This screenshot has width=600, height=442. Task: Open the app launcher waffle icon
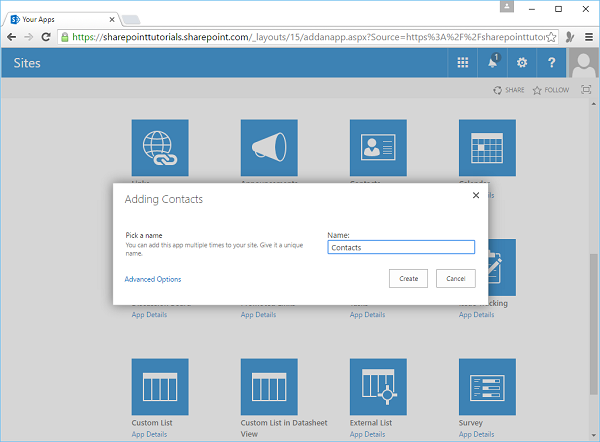(x=462, y=63)
